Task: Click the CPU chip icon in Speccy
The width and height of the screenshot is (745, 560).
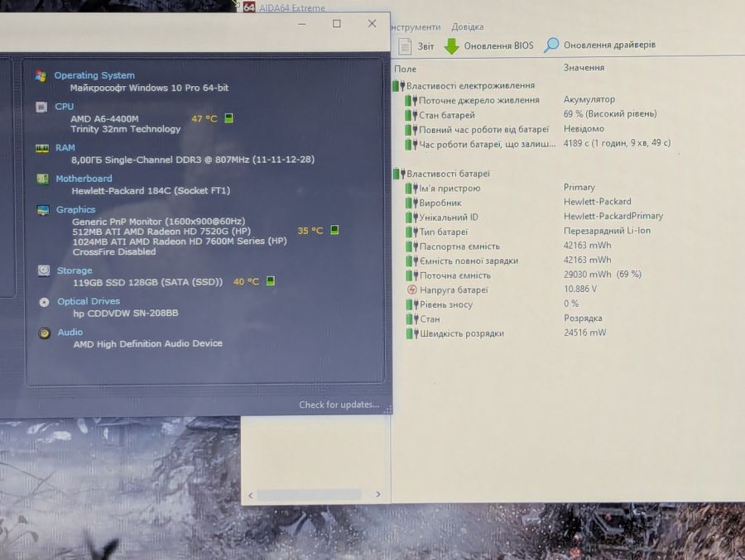Action: pyautogui.click(x=41, y=107)
